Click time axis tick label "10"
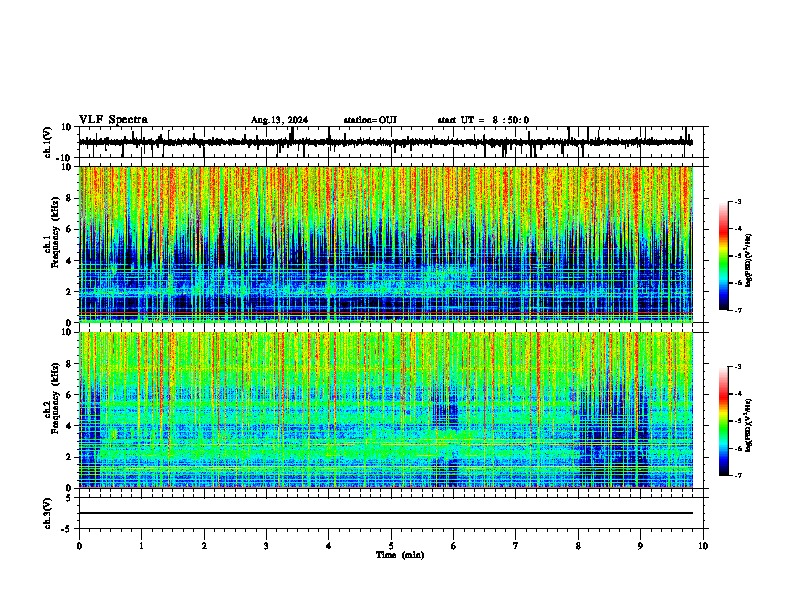Screen dimensions: 792x612 point(703,546)
